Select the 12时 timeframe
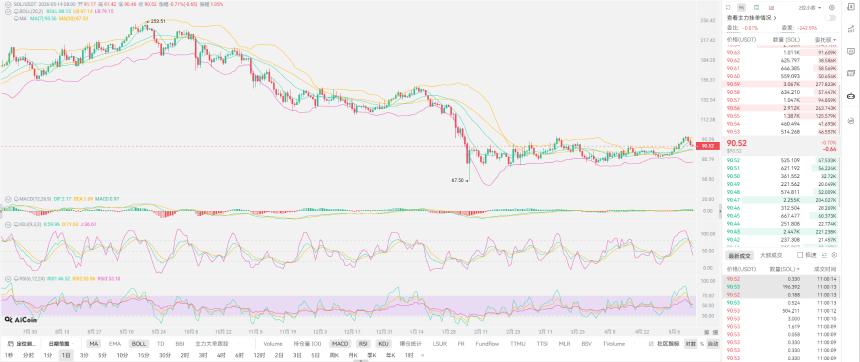The height and width of the screenshot is (362, 860). pyautogui.click(x=259, y=355)
